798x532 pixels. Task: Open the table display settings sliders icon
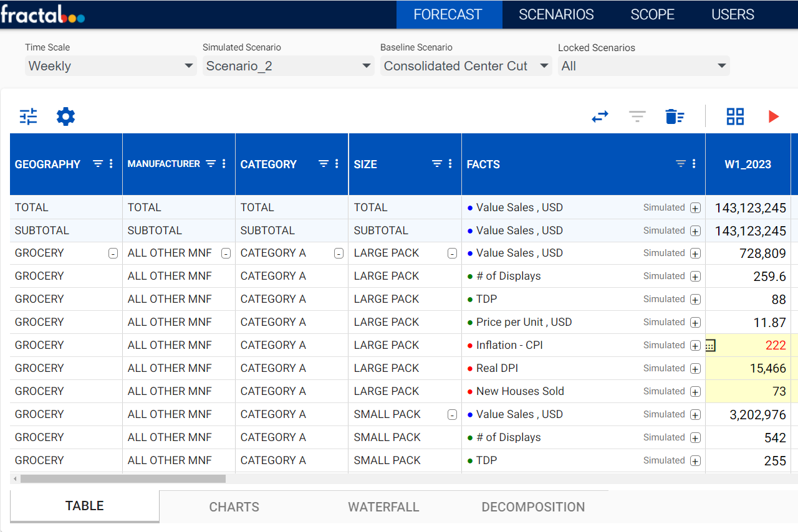point(27,116)
